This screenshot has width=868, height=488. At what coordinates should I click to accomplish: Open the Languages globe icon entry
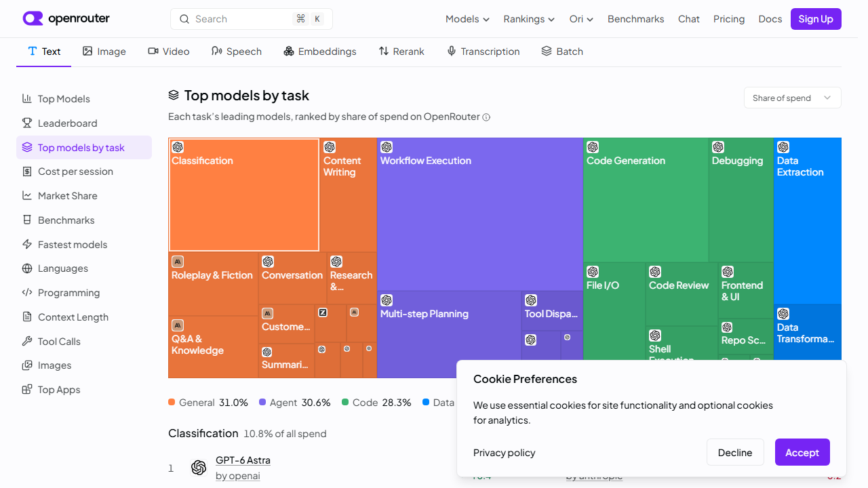click(x=27, y=268)
